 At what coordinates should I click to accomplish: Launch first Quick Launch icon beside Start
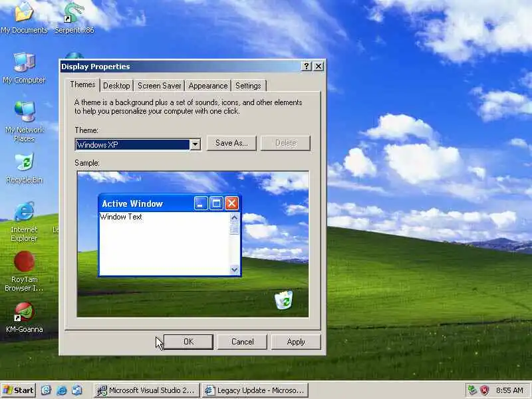(x=46, y=390)
